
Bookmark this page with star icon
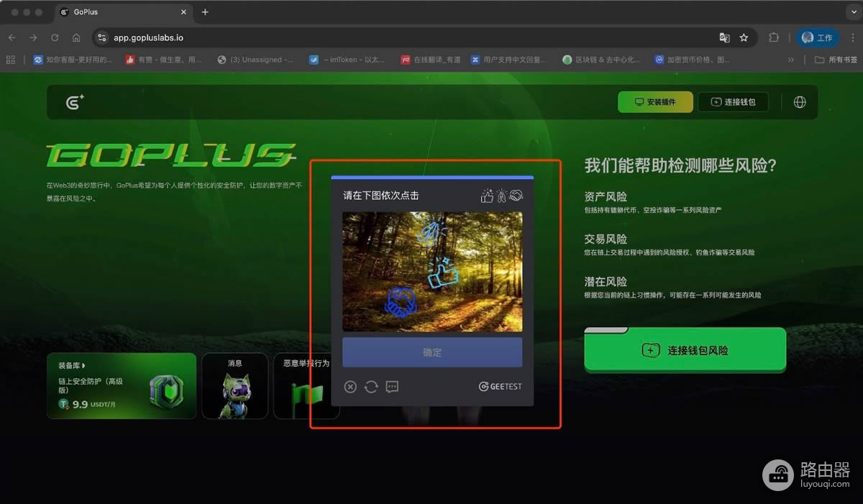[744, 37]
